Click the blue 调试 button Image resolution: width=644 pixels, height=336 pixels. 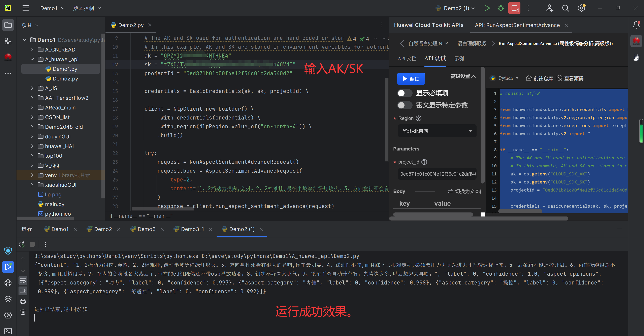pos(411,79)
